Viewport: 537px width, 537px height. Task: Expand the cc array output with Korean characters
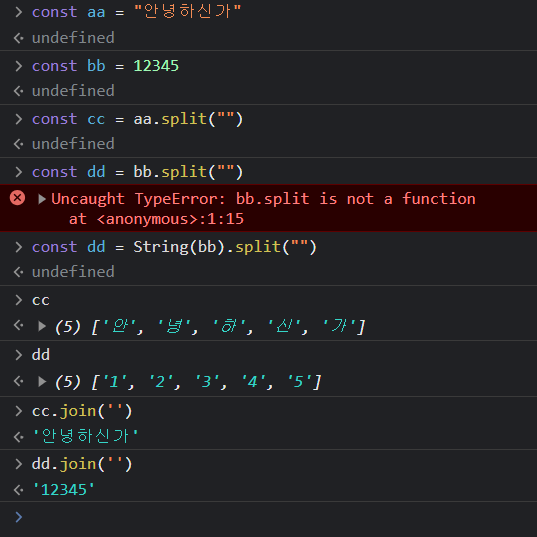tap(42, 326)
